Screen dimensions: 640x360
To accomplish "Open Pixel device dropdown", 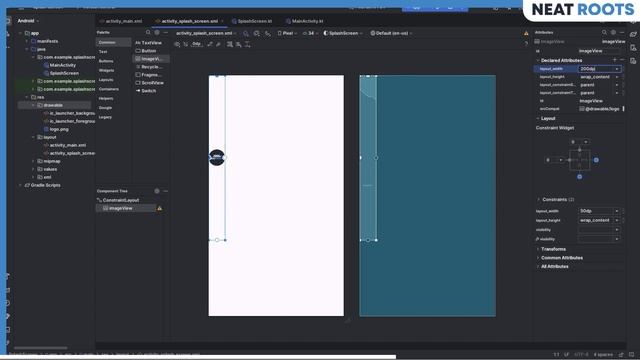I will (287, 33).
